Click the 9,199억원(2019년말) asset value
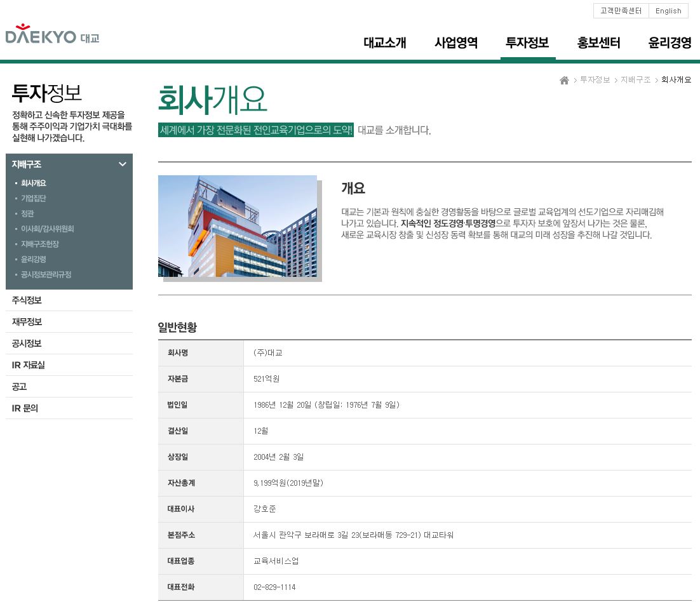This screenshot has height=602, width=700. click(288, 483)
